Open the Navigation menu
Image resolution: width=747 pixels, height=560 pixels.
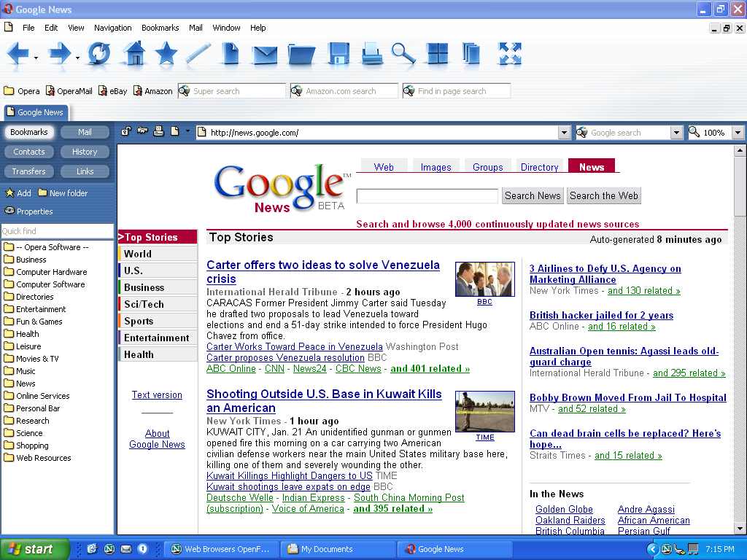point(112,28)
